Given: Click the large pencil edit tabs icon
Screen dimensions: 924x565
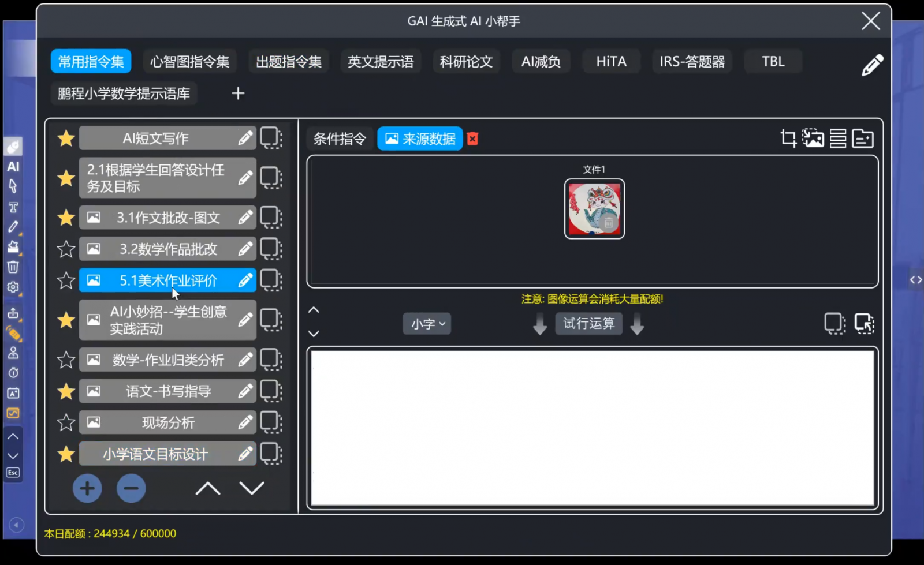Looking at the screenshot, I should pyautogui.click(x=872, y=65).
